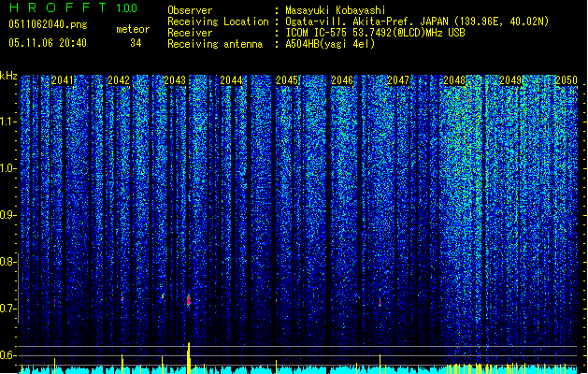Viewport: 588px width, 374px height.
Task: Click the Receiver label
Action: point(190,33)
